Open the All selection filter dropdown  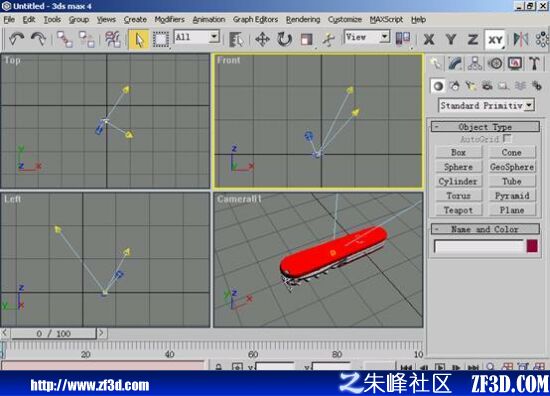(x=197, y=37)
